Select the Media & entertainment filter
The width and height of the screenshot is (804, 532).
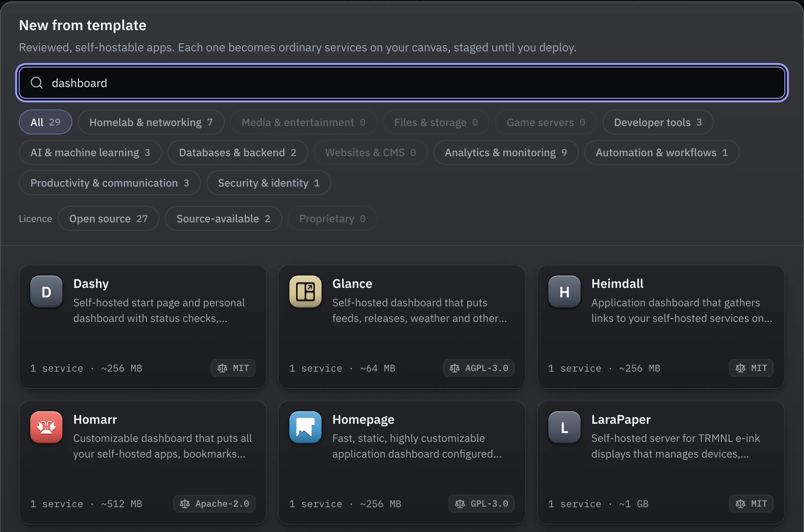click(303, 122)
